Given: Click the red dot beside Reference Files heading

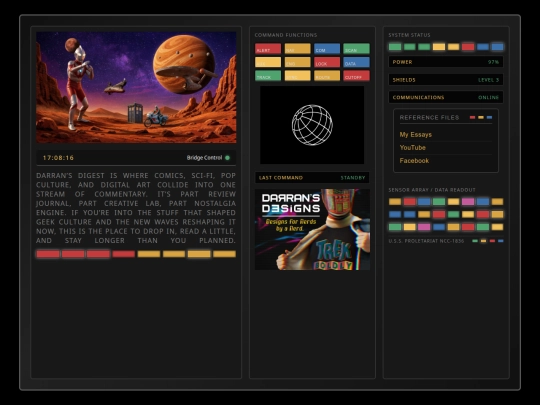Looking at the screenshot, I should [472, 117].
